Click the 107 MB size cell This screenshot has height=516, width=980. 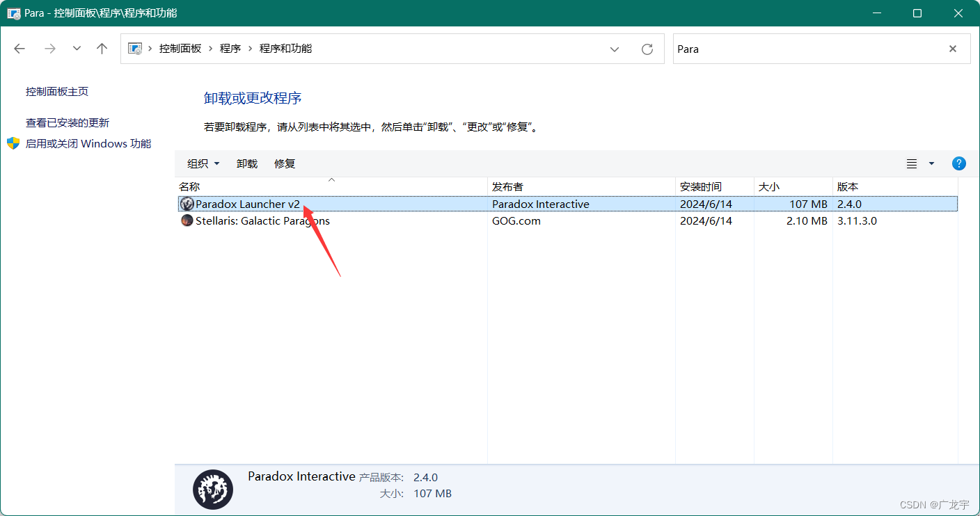(809, 204)
